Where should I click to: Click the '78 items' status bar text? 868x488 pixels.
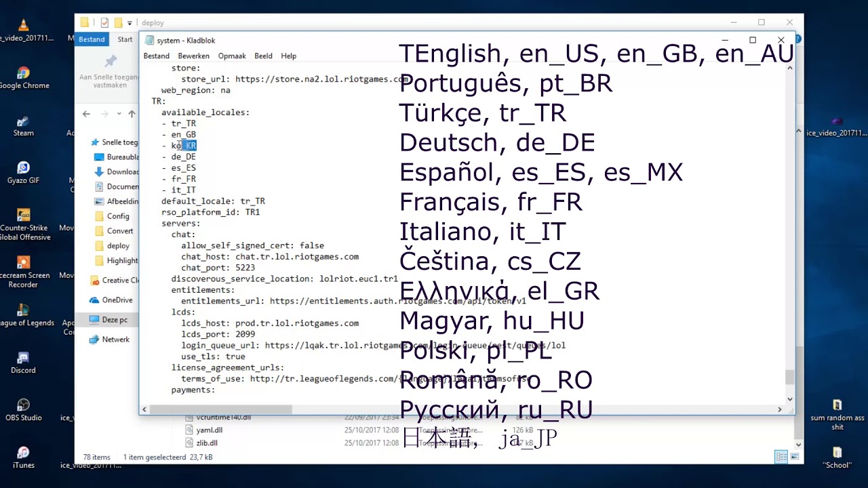96,457
